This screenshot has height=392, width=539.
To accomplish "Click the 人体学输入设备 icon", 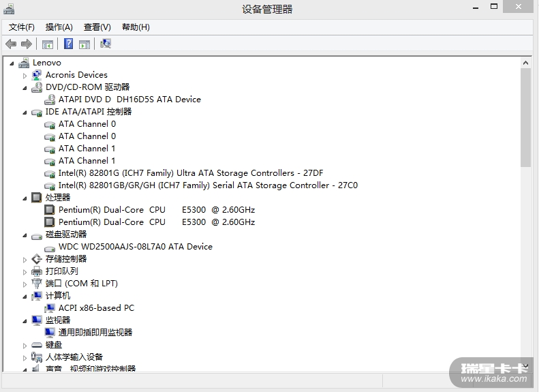I will pos(37,357).
